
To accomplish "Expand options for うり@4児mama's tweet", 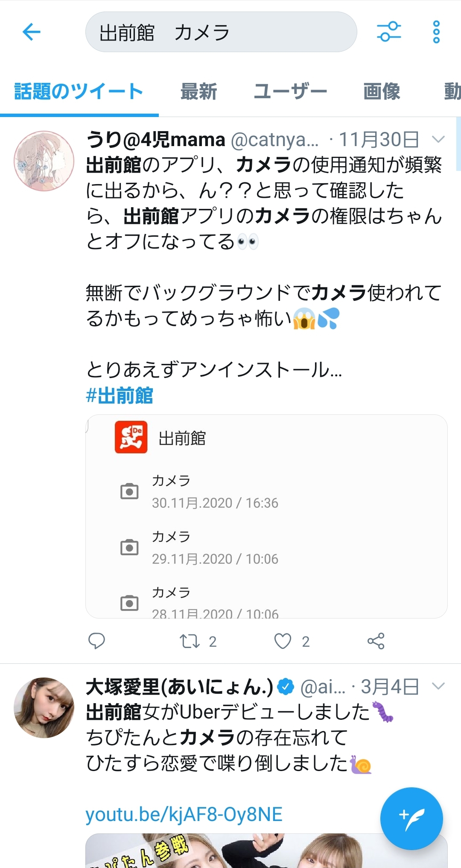I will click(x=438, y=139).
